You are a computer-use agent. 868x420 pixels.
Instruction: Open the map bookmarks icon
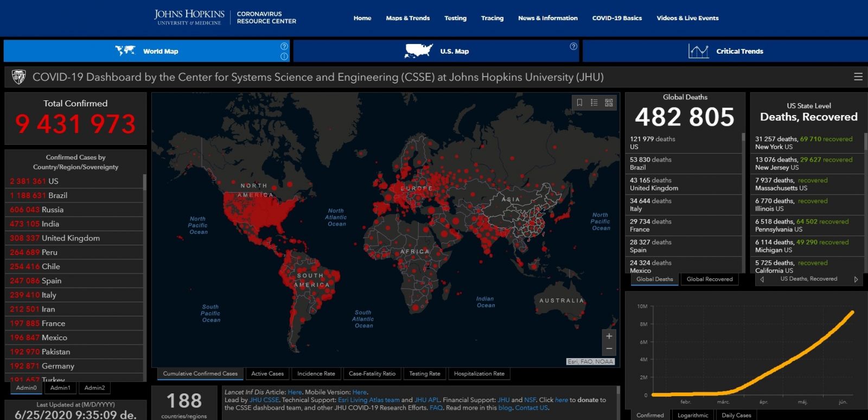(579, 102)
